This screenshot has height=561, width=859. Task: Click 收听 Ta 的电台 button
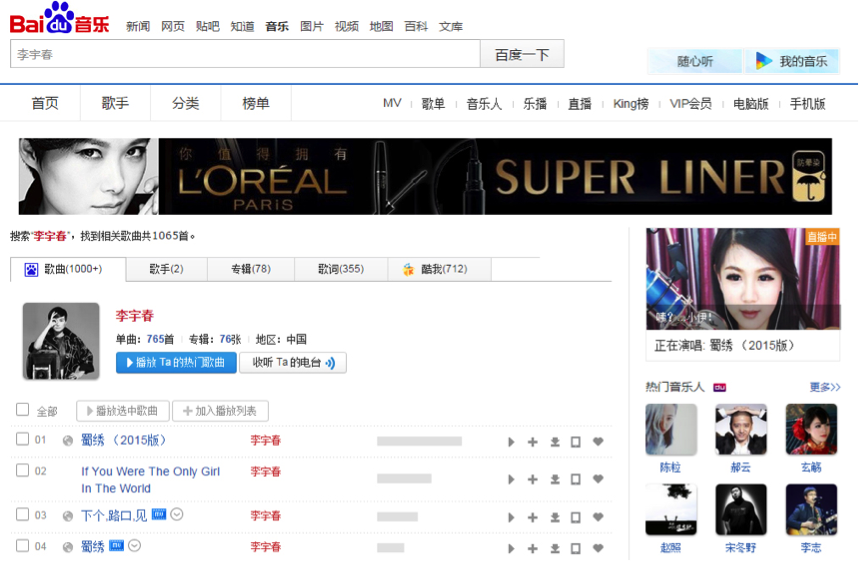pos(293,363)
